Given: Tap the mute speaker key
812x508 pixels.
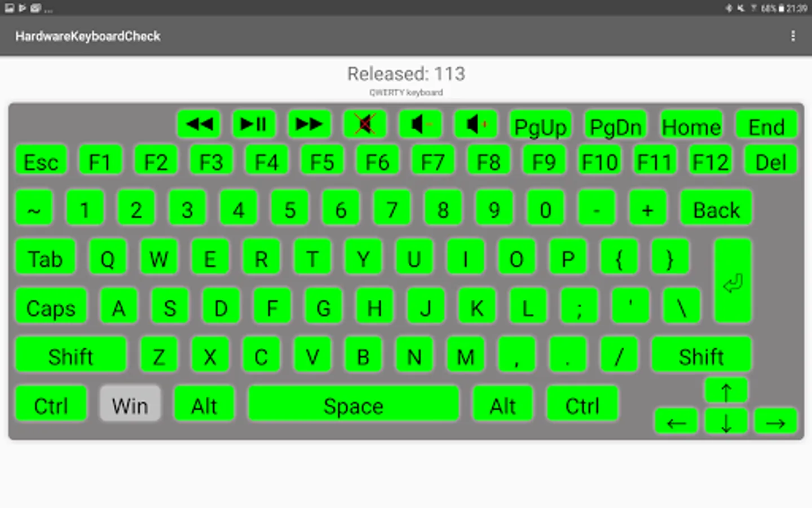Looking at the screenshot, I should click(365, 124).
